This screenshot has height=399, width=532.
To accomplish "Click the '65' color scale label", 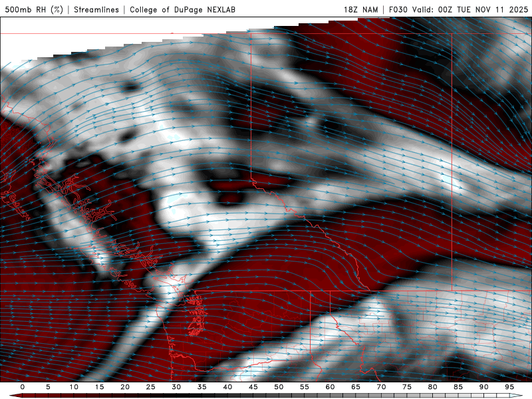I will [356, 387].
